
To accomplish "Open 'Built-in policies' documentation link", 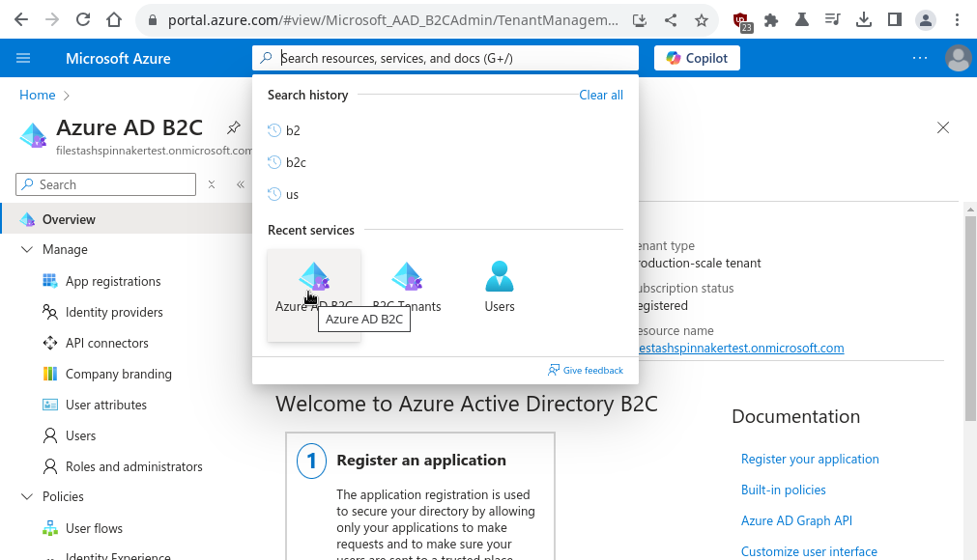I will point(783,490).
